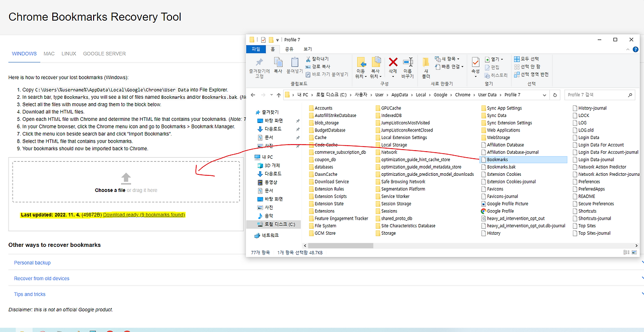Image resolution: width=644 pixels, height=332 pixels.
Task: Select 동영상 in the navigation pane
Action: coord(267,182)
